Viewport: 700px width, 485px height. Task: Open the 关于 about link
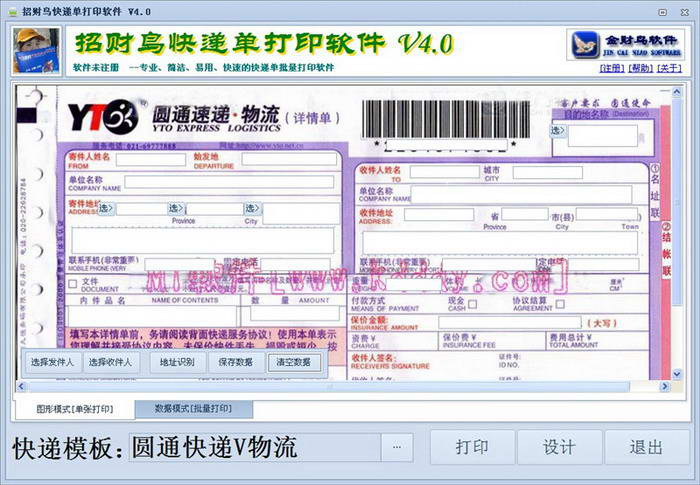point(669,68)
